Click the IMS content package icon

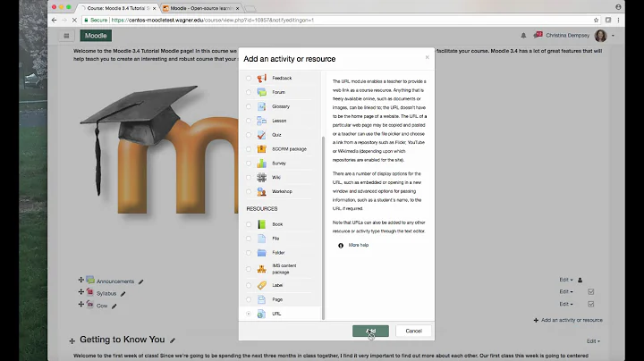click(261, 269)
